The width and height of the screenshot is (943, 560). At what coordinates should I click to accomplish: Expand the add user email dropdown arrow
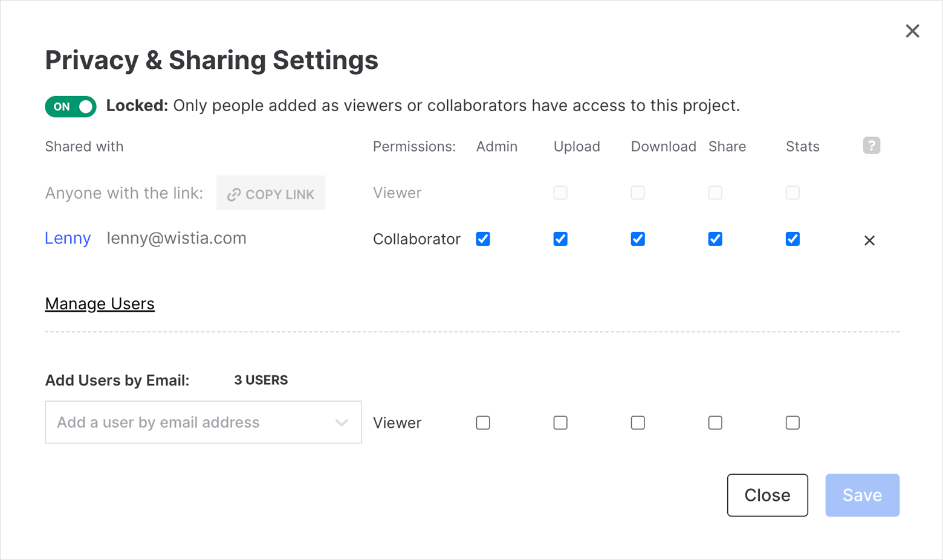click(342, 423)
